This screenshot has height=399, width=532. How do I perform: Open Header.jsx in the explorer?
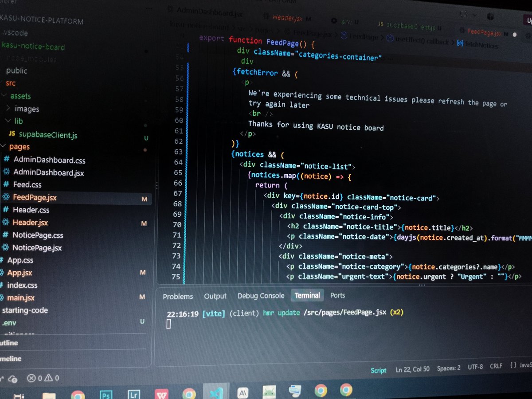(30, 222)
